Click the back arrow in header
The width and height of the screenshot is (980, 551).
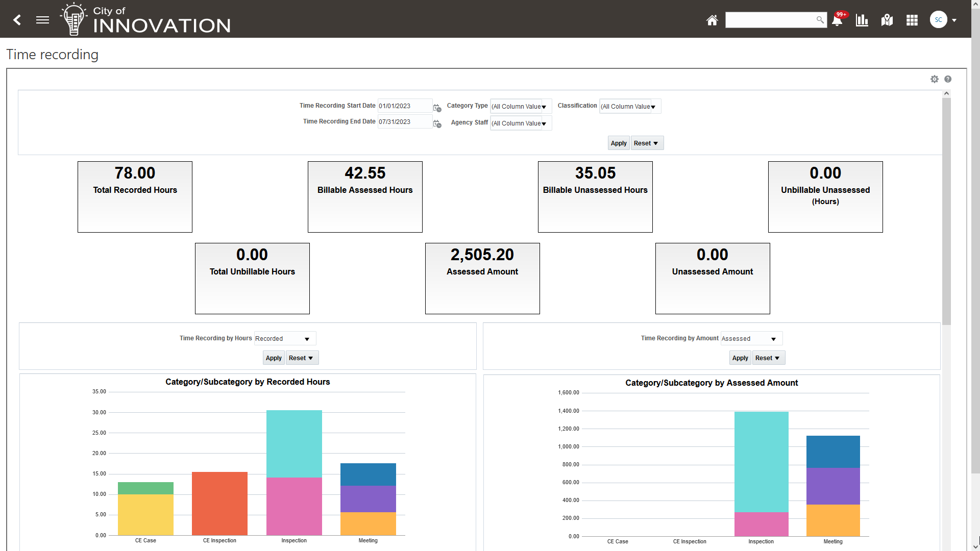pyautogui.click(x=17, y=20)
